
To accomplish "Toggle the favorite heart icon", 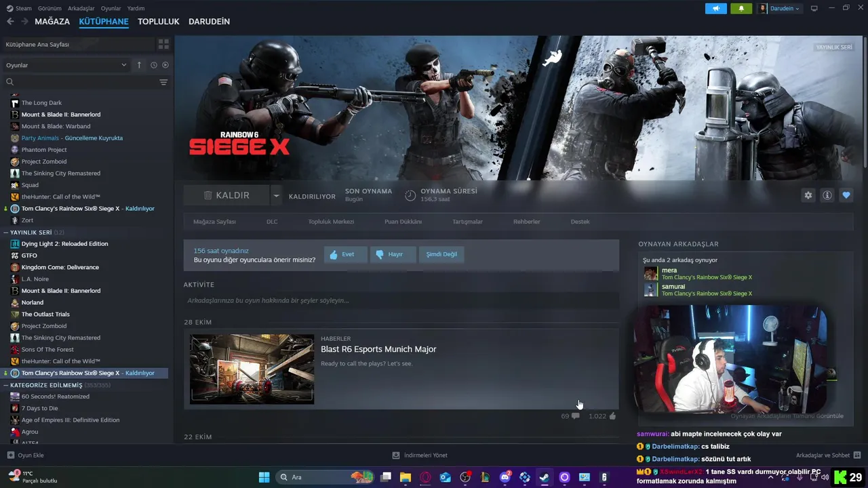I will 846,195.
